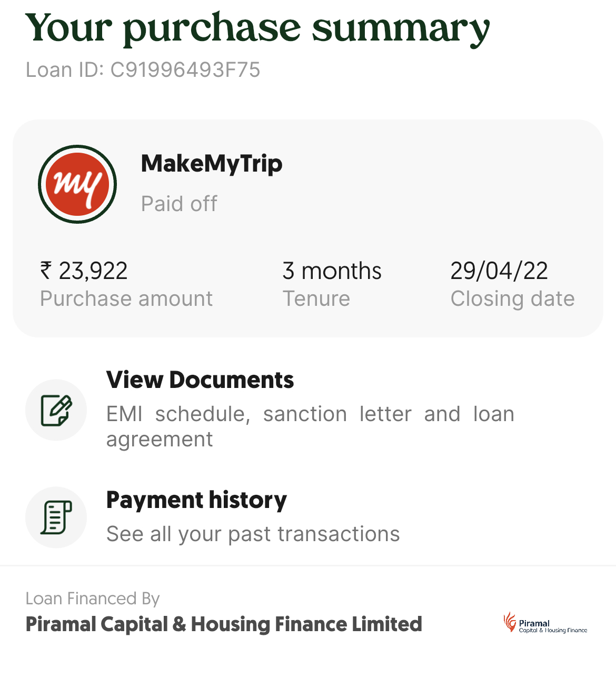This screenshot has width=616, height=678.
Task: Click the 29/04/22 closing date value
Action: 499,271
